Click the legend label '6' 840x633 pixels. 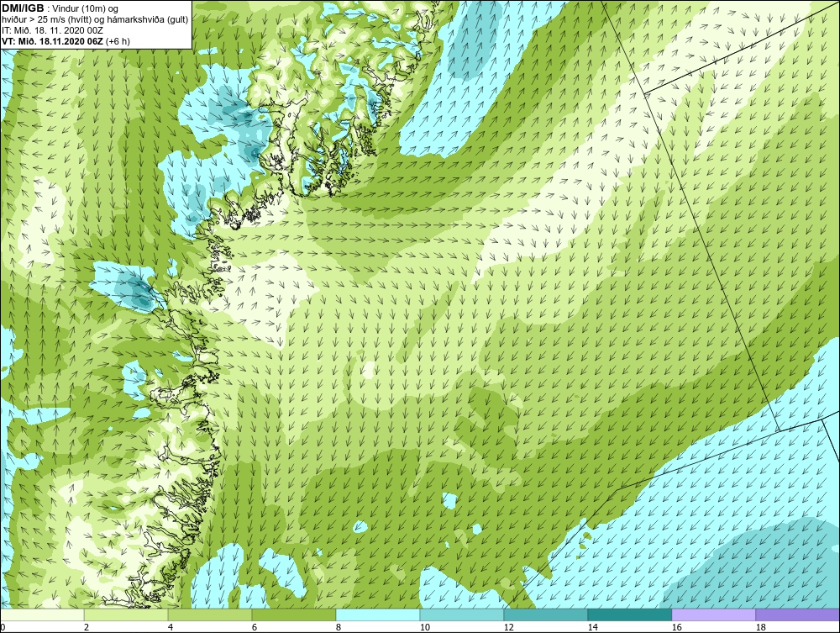point(254,627)
